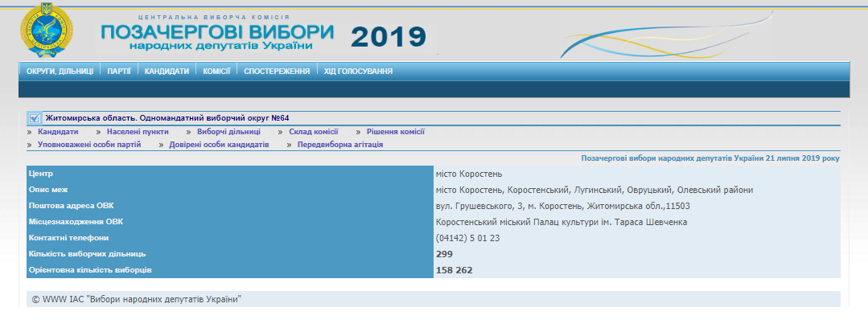Open the Передвиборна агітація link
The height and width of the screenshot is (328, 868).
click(339, 145)
